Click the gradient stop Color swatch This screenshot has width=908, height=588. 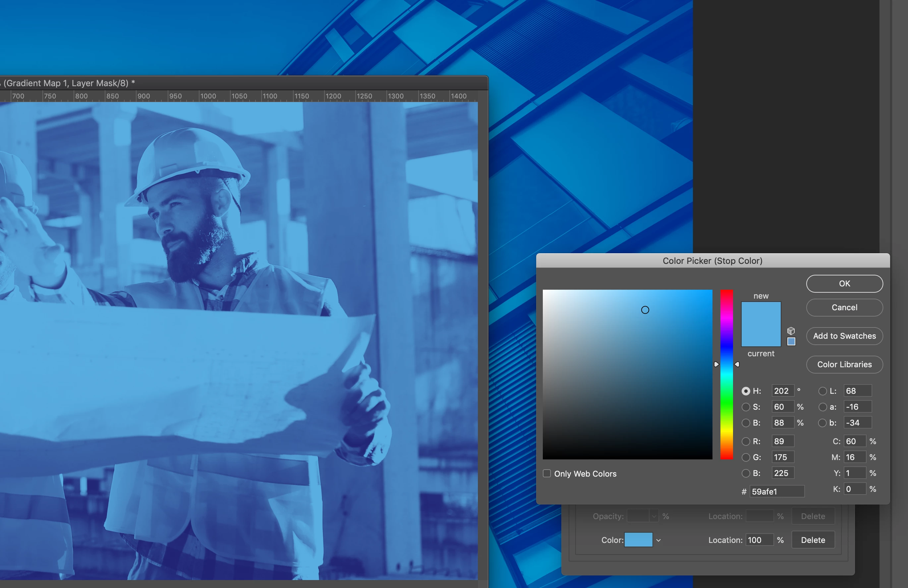638,540
